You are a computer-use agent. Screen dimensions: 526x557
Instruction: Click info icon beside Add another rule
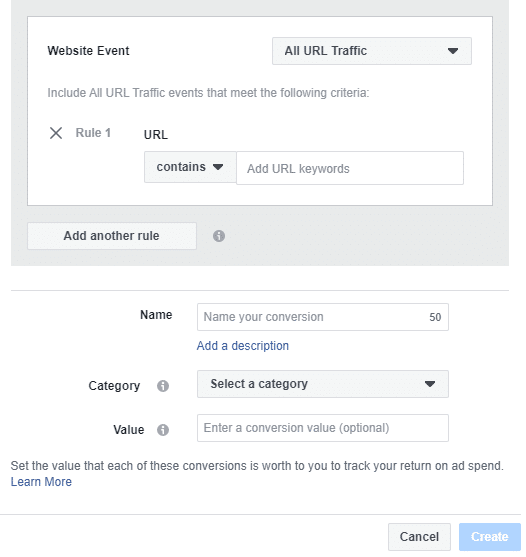pyautogui.click(x=219, y=236)
